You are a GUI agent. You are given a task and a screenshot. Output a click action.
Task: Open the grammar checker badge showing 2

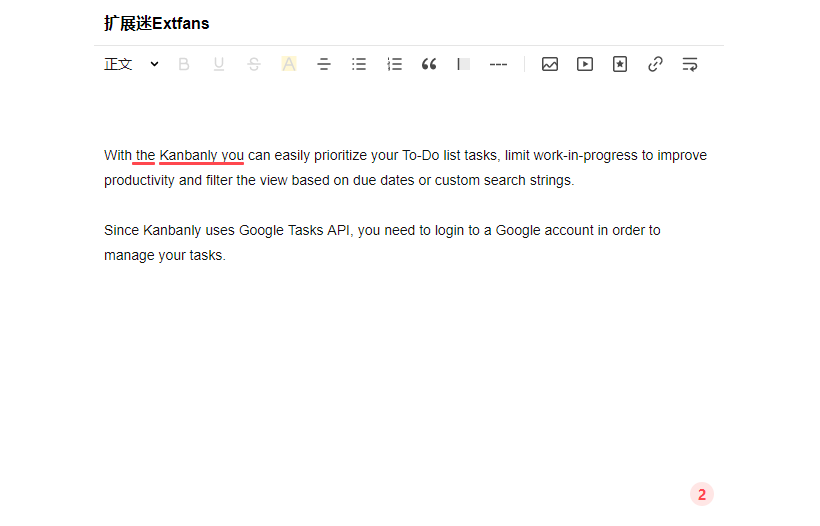click(x=702, y=494)
